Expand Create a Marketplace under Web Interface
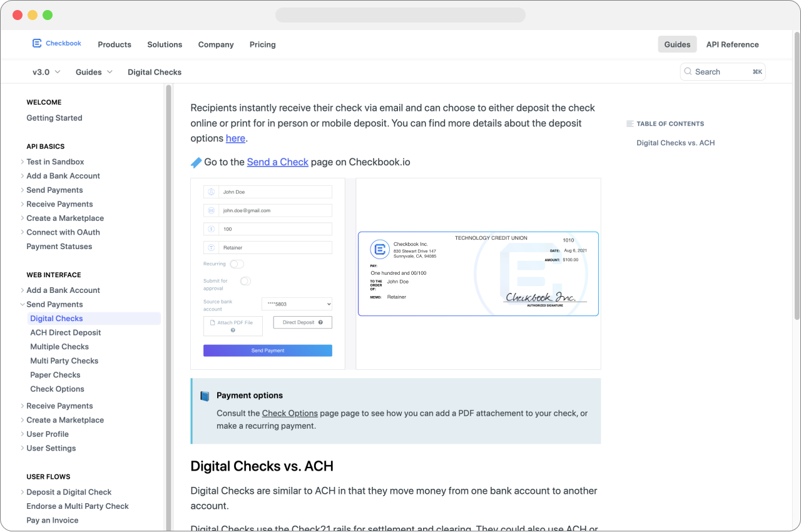This screenshot has width=801, height=532. tap(23, 421)
